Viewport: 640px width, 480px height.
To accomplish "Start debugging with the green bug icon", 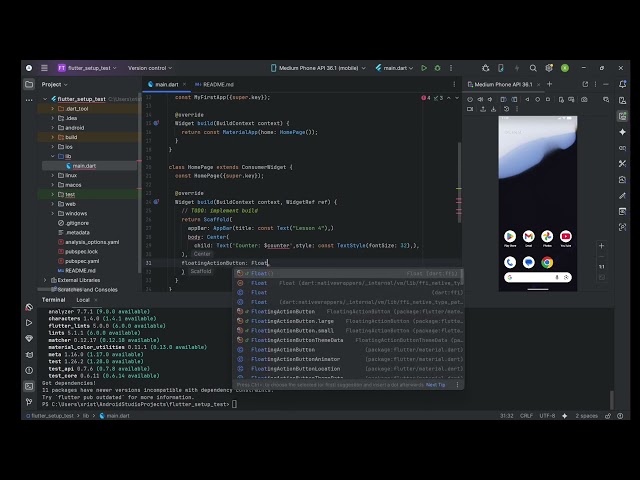I will 438,68.
